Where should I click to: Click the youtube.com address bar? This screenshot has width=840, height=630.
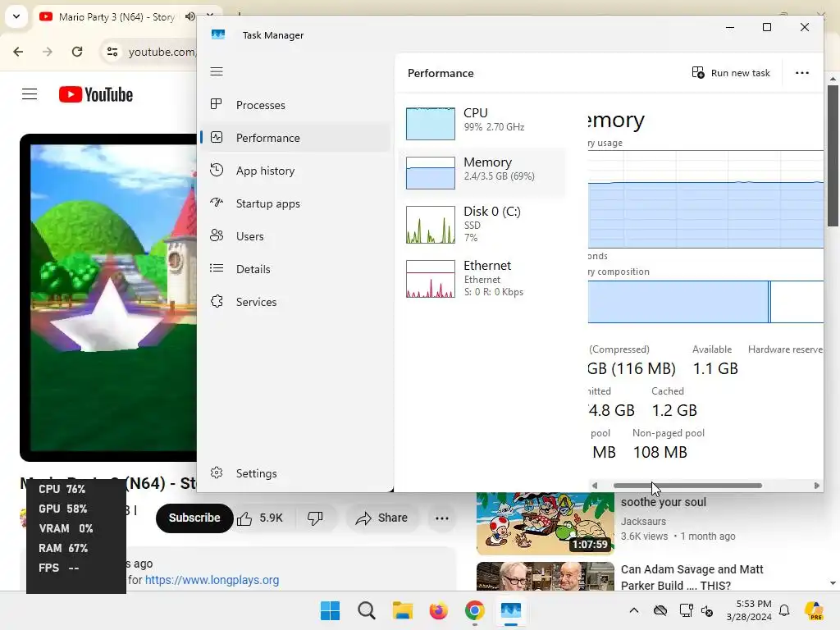click(162, 52)
